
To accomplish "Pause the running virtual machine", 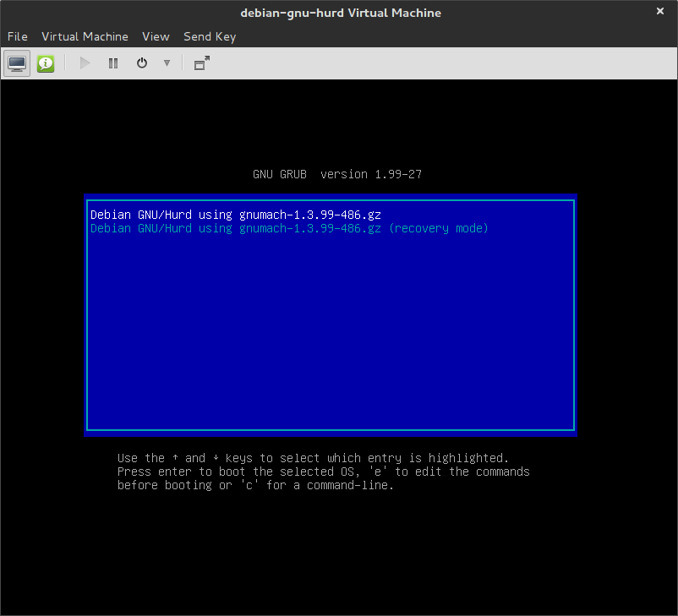I will (x=113, y=63).
